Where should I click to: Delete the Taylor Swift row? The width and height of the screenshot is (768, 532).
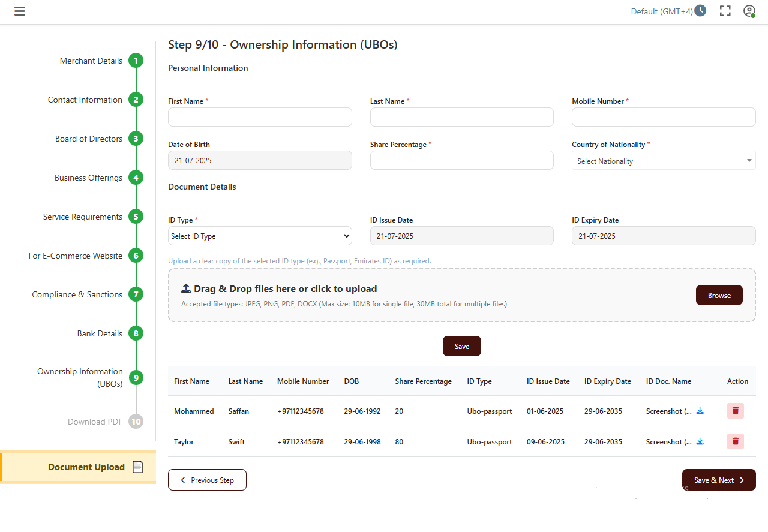[736, 441]
